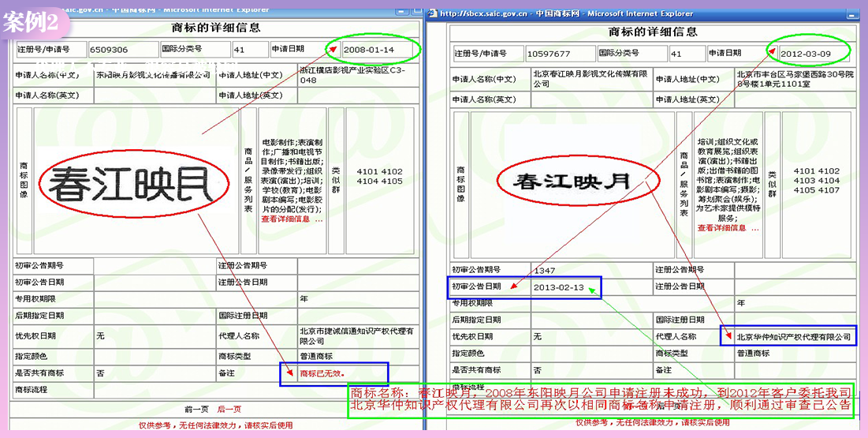Click 商标的详细信息 heading in left window
Image resolution: width=868 pixels, height=438 pixels.
(216, 27)
